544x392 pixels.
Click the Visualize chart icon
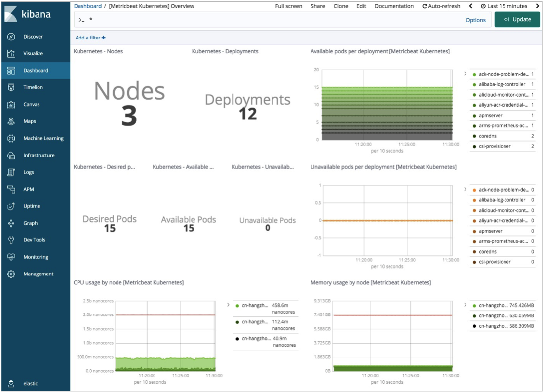tap(11, 54)
